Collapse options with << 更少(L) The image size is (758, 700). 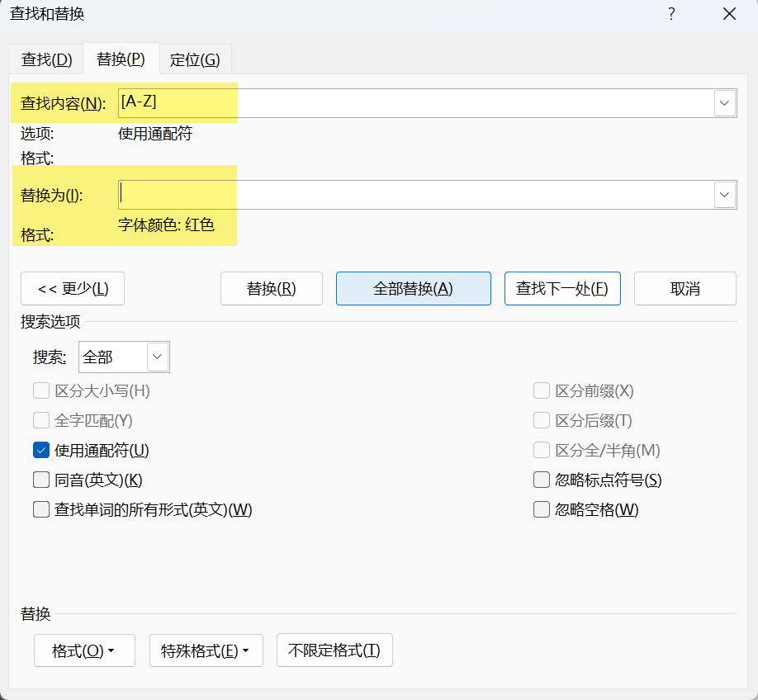(73, 289)
